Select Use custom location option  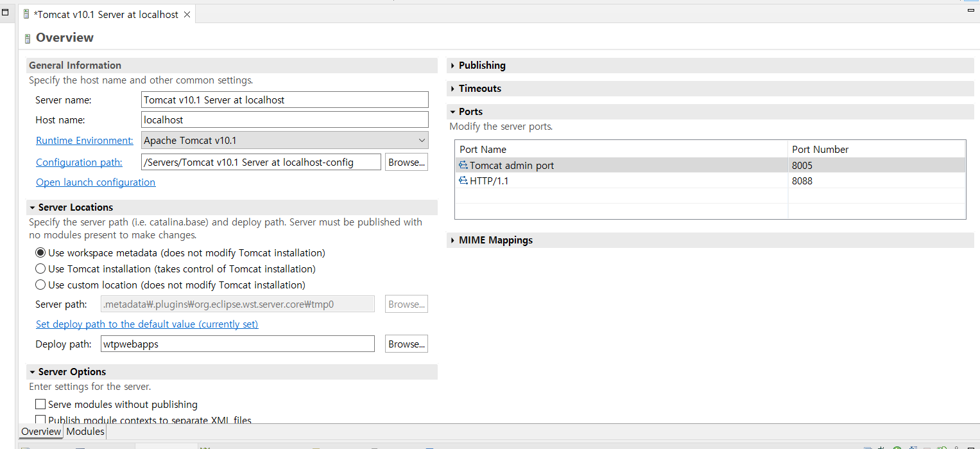pyautogui.click(x=40, y=285)
